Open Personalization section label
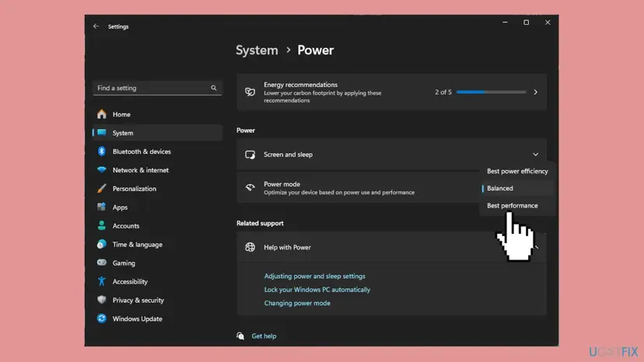The height and width of the screenshot is (362, 644). point(135,189)
